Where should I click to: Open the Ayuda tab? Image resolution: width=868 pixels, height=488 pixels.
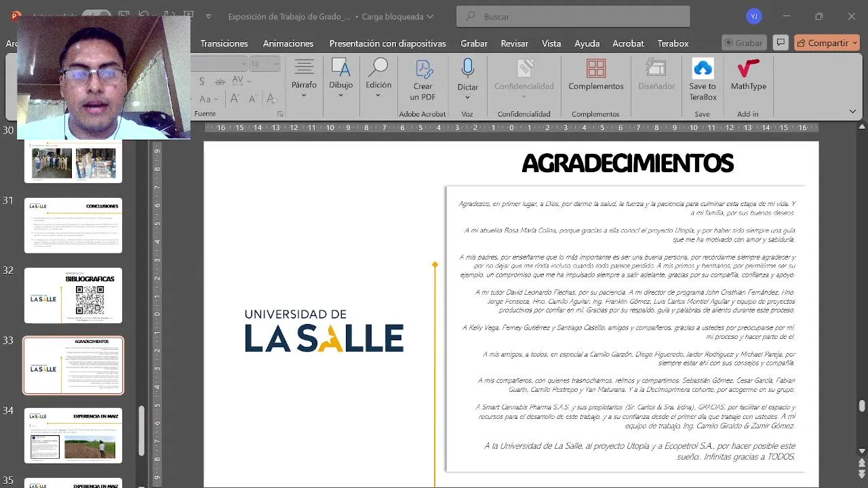point(587,43)
